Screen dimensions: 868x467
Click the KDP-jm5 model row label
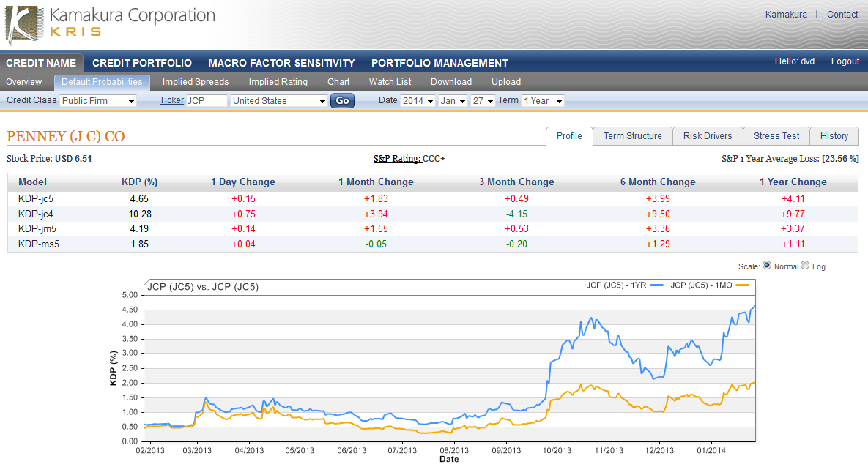37,228
